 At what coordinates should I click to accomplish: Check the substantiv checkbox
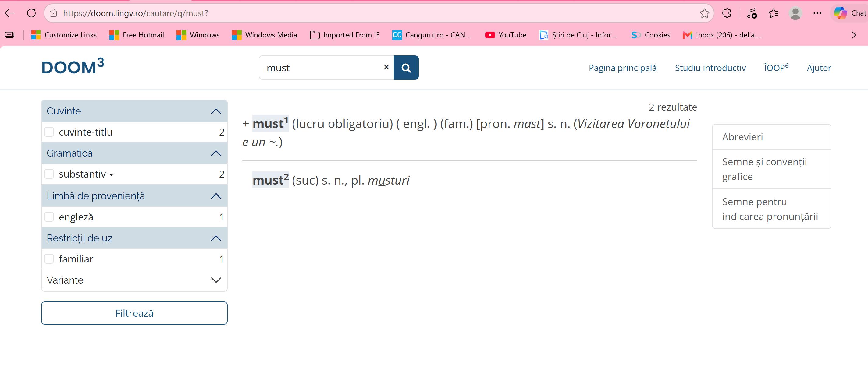tap(49, 174)
